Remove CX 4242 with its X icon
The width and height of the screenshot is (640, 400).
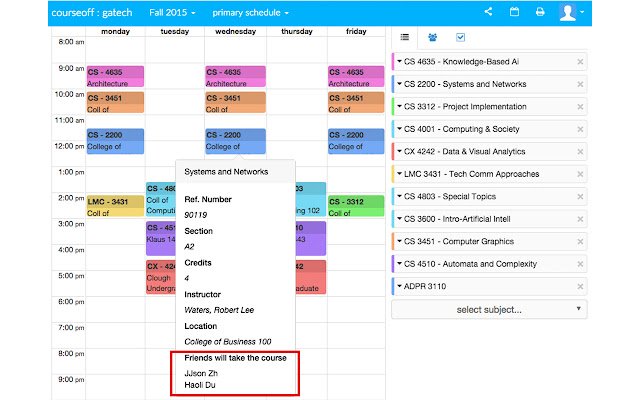click(580, 151)
